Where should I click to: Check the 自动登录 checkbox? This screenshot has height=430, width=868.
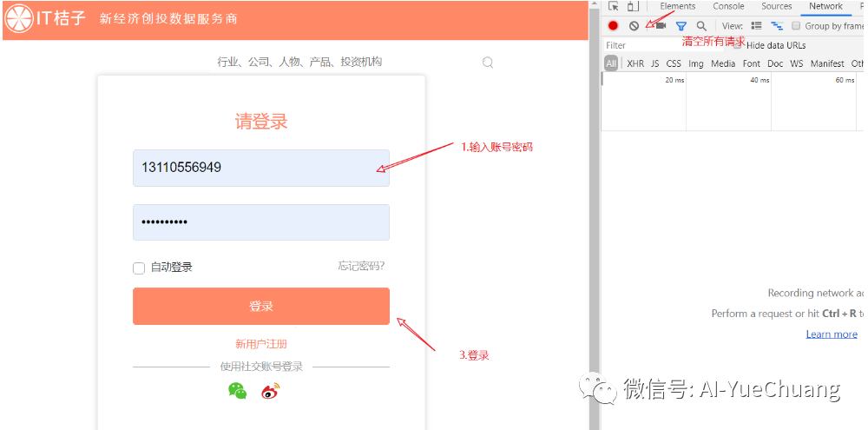click(x=138, y=268)
